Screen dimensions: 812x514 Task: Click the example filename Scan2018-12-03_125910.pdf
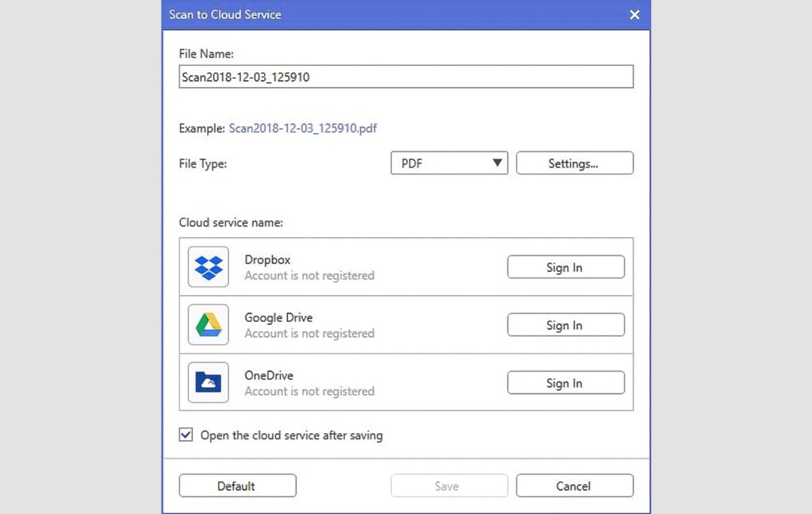click(303, 128)
